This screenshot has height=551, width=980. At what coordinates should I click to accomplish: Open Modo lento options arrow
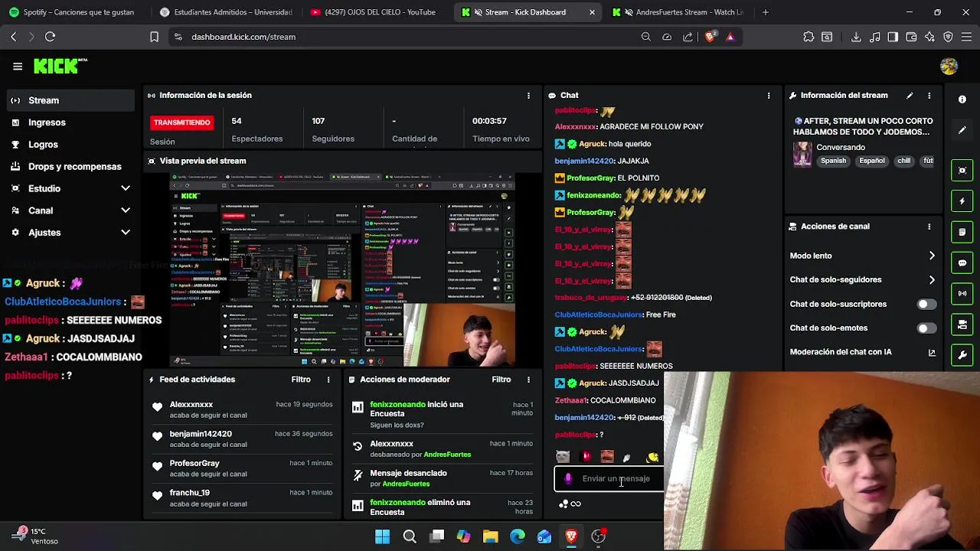click(x=932, y=256)
